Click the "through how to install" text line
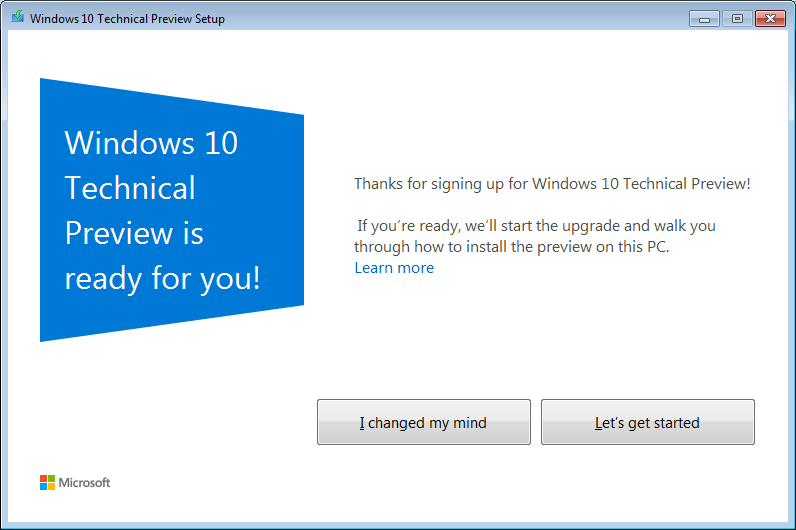Image resolution: width=796 pixels, height=530 pixels. point(512,247)
